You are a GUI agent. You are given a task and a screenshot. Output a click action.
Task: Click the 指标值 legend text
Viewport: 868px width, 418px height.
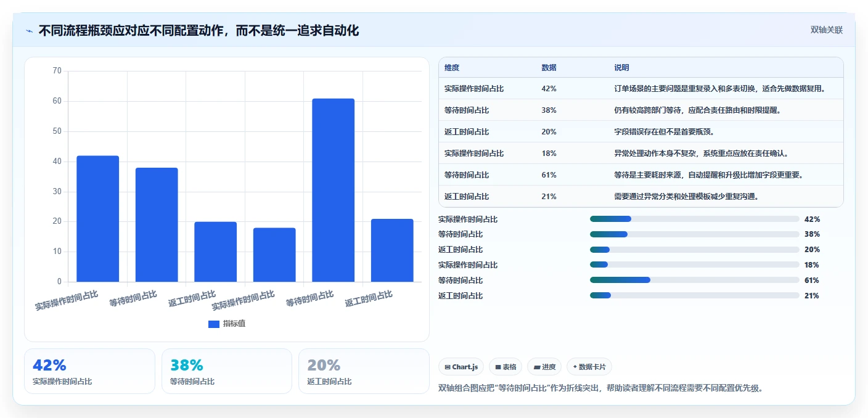click(x=234, y=324)
